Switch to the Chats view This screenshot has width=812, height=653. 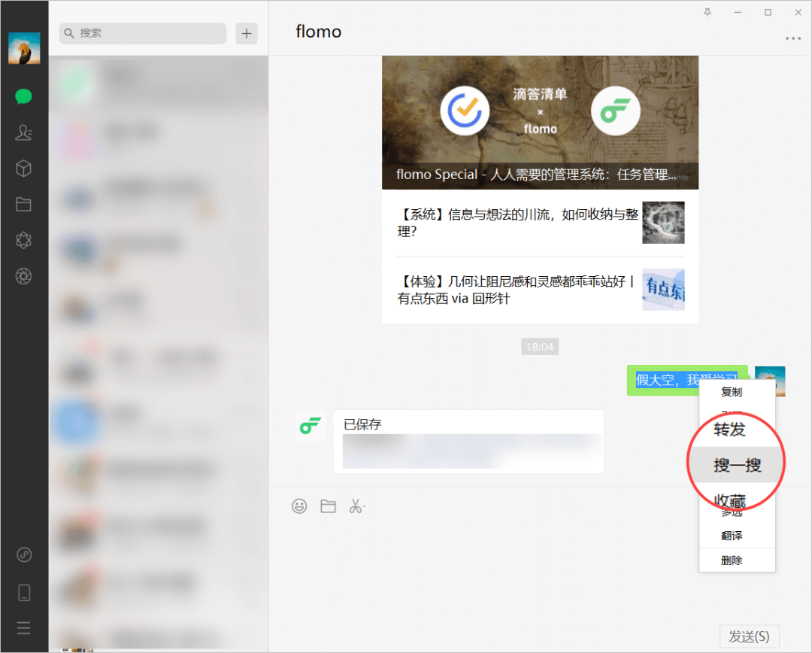coord(24,96)
